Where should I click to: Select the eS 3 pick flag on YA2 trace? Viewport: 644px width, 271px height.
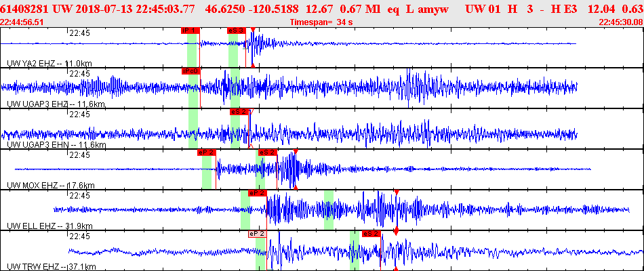click(236, 30)
